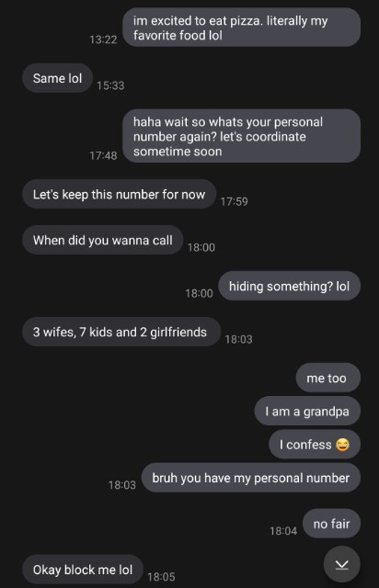This screenshot has height=588, width=379.
Task: Tap the 'im excited to eat pizza' message
Action: tap(242, 28)
